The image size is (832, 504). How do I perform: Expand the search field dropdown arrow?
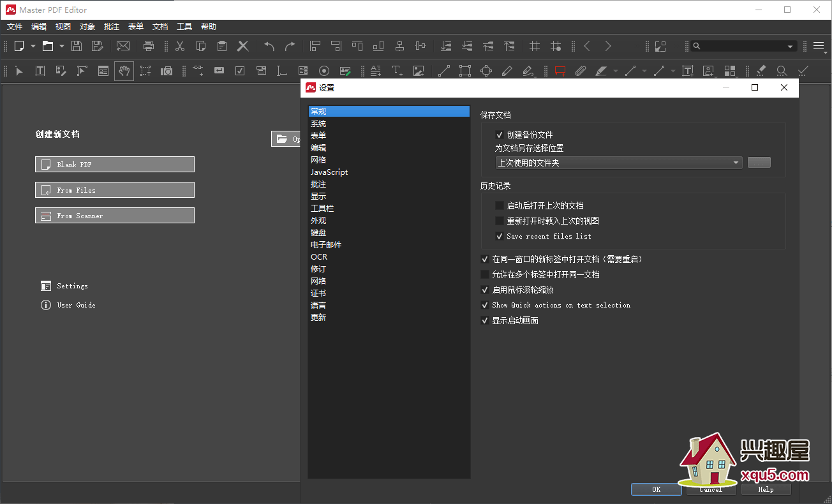(x=791, y=46)
